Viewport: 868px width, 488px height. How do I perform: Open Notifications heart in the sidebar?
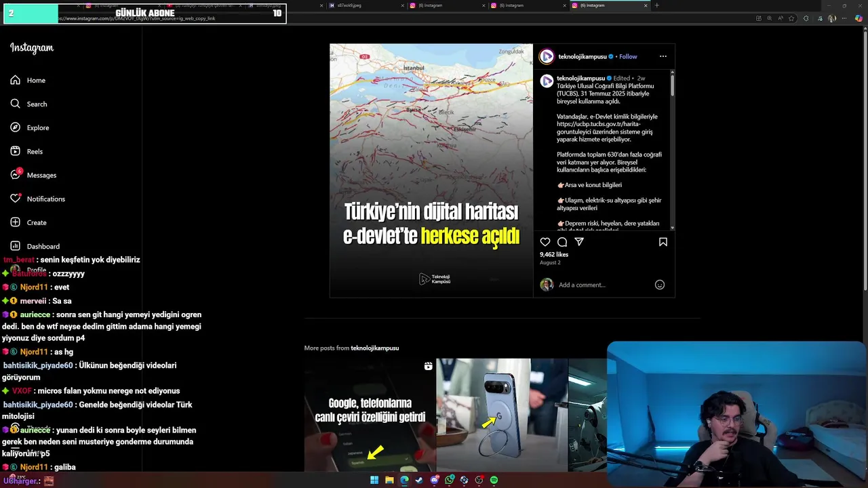pos(15,199)
